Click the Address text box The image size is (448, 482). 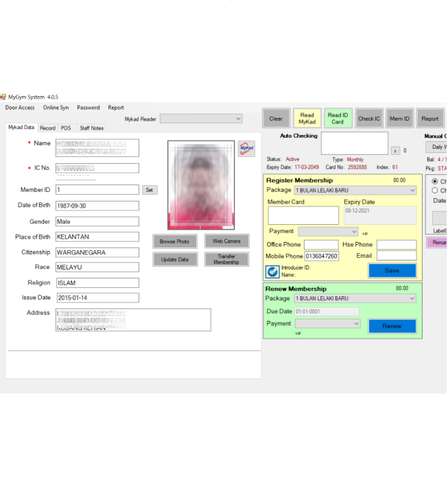[x=133, y=320]
